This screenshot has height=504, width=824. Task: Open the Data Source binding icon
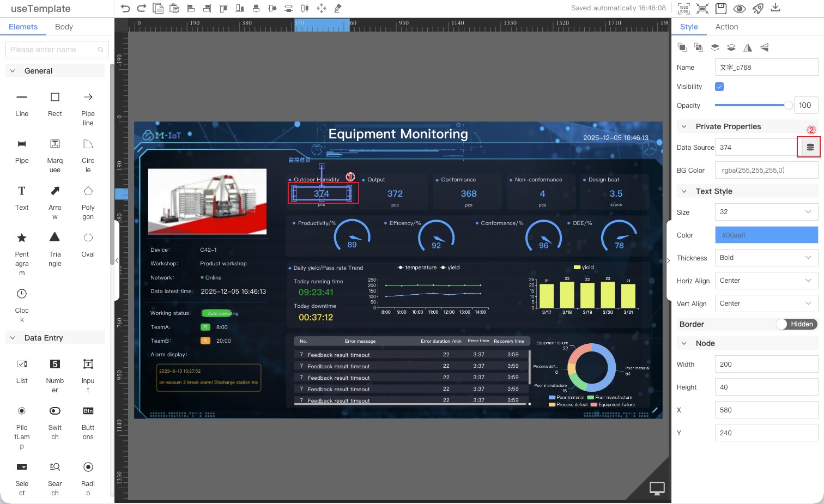click(x=809, y=147)
